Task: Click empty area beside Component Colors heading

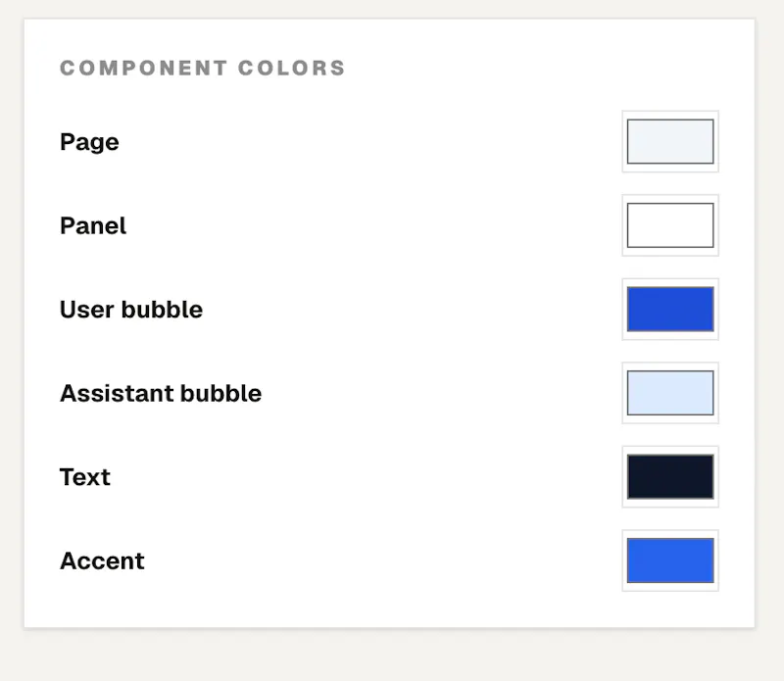Action: click(x=540, y=68)
